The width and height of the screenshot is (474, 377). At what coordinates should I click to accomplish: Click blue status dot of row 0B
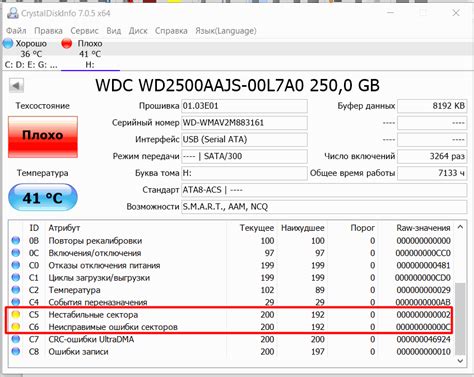pos(16,240)
